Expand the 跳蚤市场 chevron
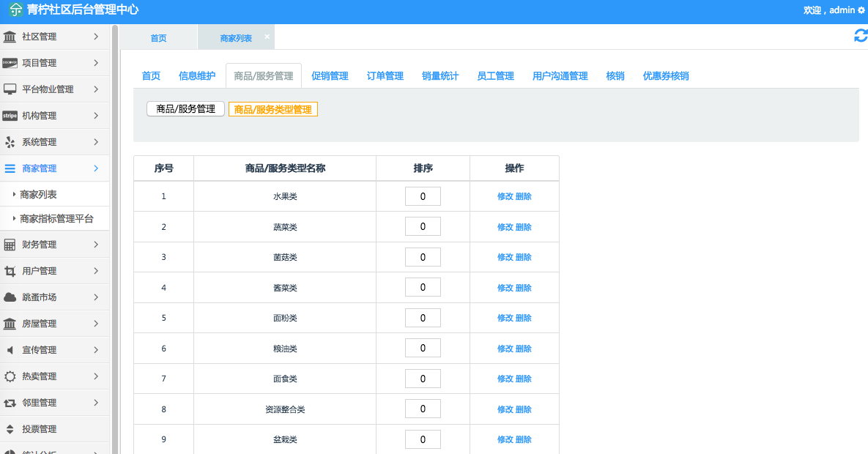 96,297
